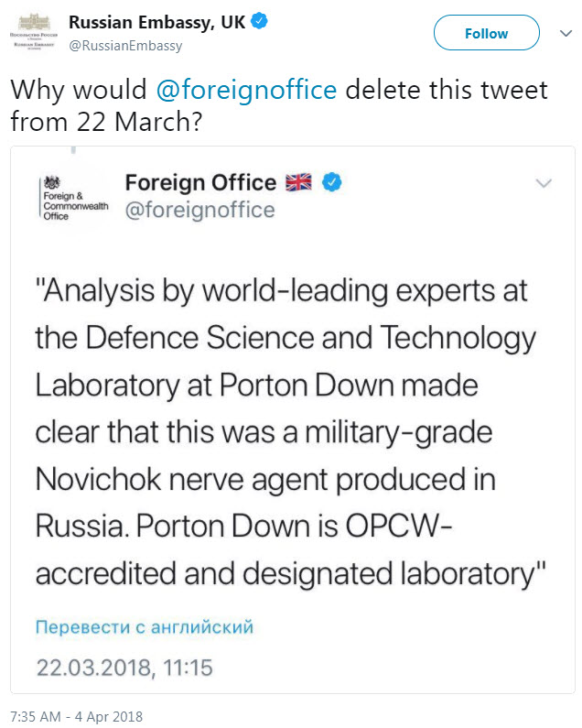
Task: Open the tweet options chevron next to Follow
Action: [566, 34]
